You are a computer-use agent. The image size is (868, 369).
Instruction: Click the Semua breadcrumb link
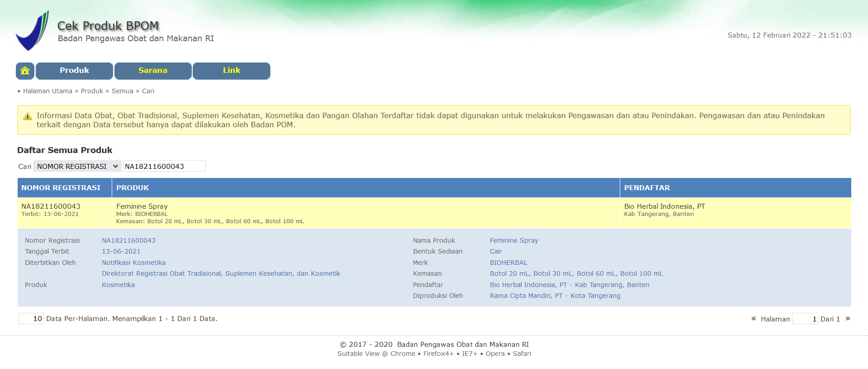pyautogui.click(x=123, y=91)
